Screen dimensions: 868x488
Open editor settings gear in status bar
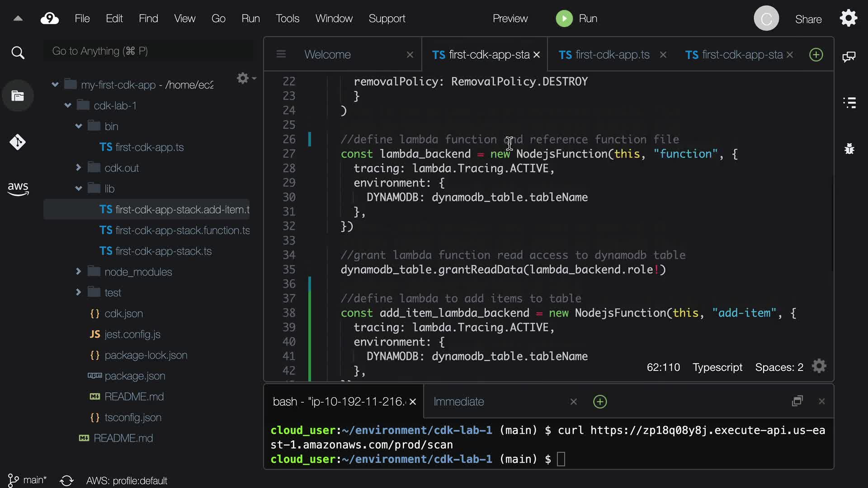point(819,366)
